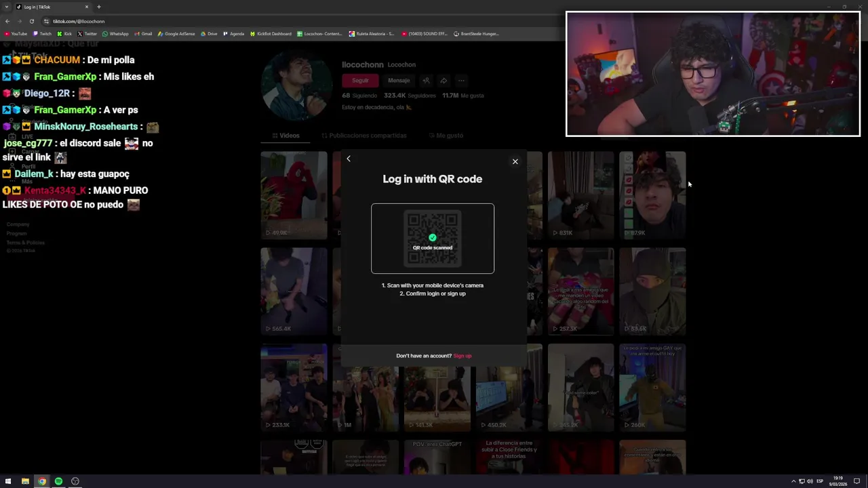Click chat username Fran_GamerXp on 'Mis likes eh'
The width and height of the screenshot is (868, 488).
click(65, 77)
